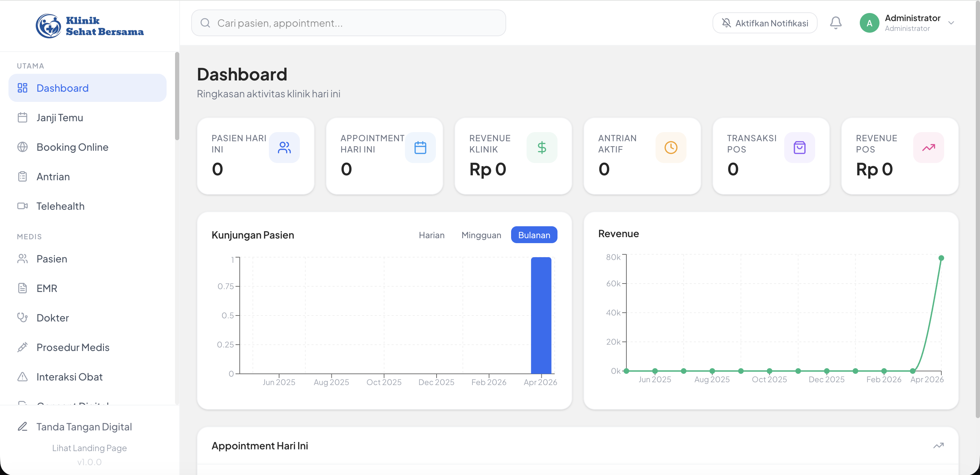Viewport: 980px width, 475px height.
Task: Expand the Administrator account chevron
Action: (x=951, y=23)
